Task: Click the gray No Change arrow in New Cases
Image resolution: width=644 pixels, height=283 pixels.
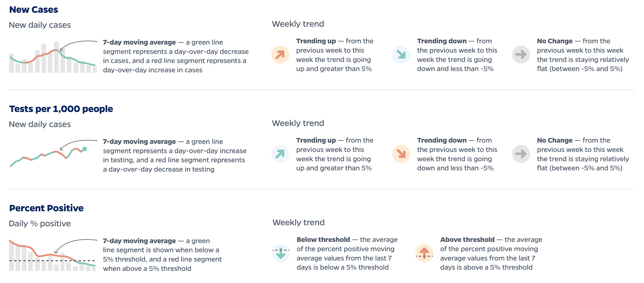Action: (x=521, y=54)
